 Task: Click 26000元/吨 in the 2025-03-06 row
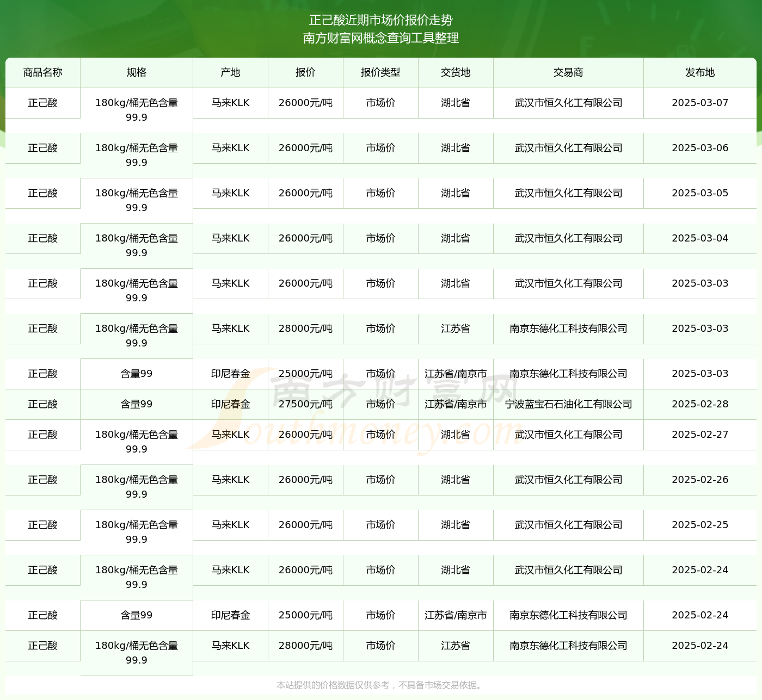306,148
